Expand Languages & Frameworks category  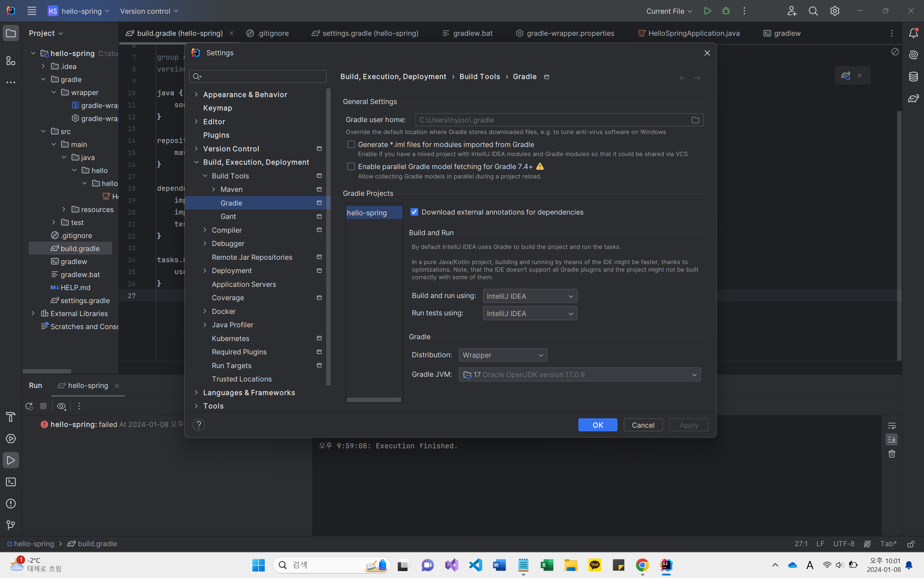click(196, 393)
